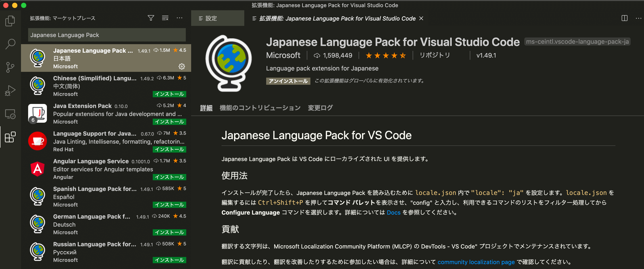644x269 pixels.
Task: Close the Japanese Language Pack extension tab
Action: click(x=421, y=18)
